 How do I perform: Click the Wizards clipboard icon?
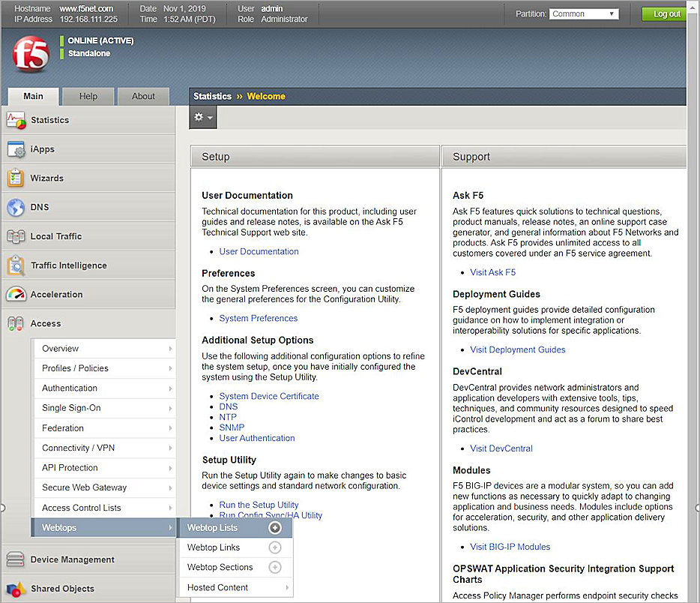pos(16,178)
